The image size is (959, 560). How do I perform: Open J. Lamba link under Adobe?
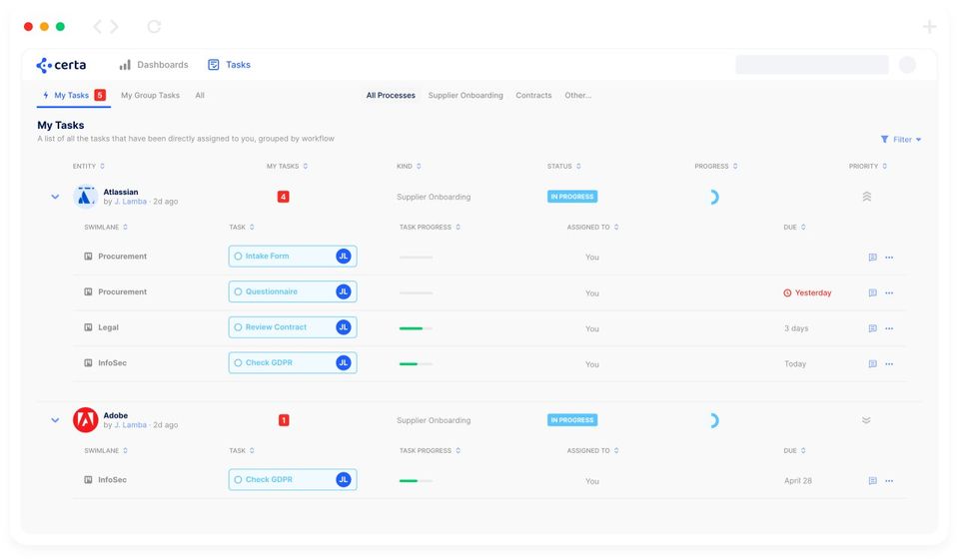coord(130,425)
